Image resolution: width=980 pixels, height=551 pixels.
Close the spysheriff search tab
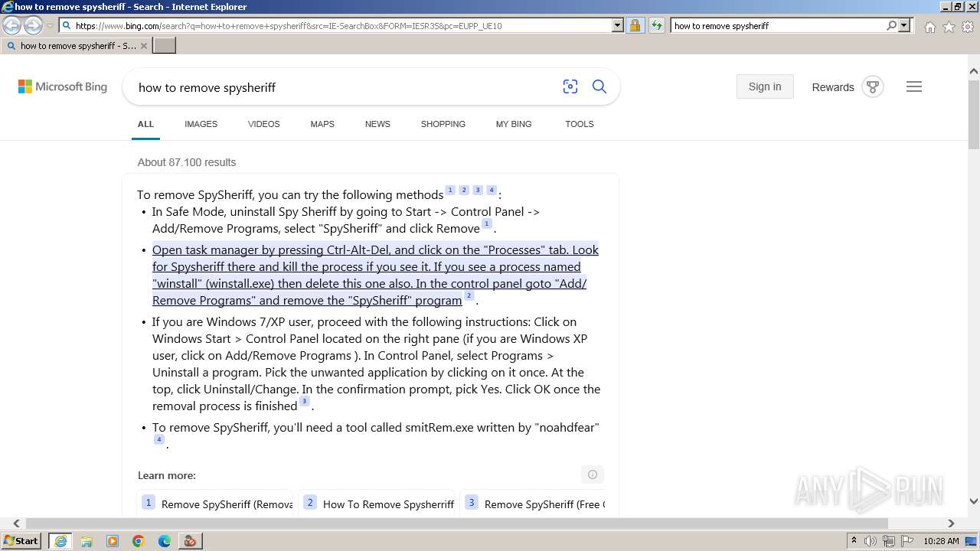point(144,46)
